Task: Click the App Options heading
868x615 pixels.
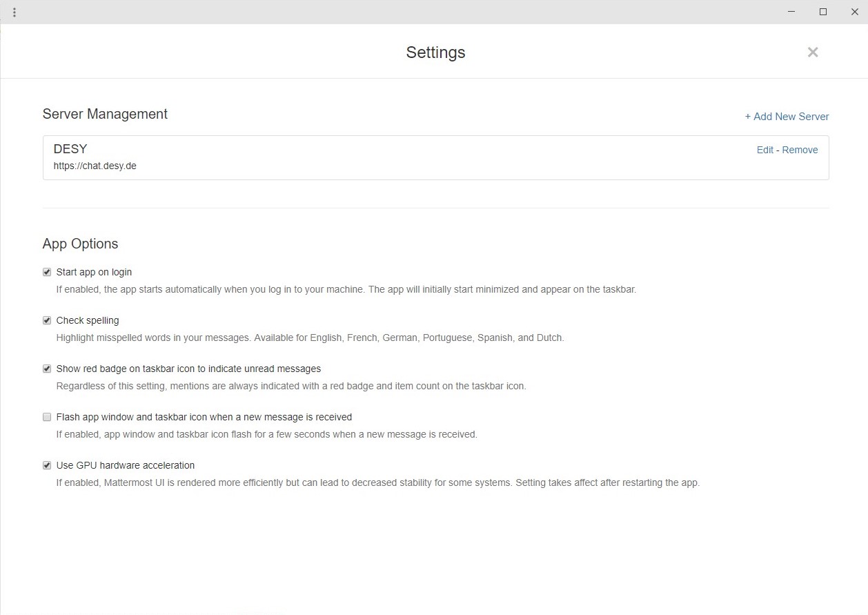Action: click(80, 244)
